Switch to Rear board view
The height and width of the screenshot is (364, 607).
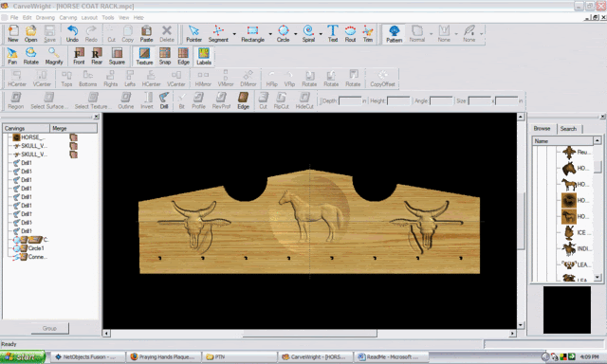97,56
